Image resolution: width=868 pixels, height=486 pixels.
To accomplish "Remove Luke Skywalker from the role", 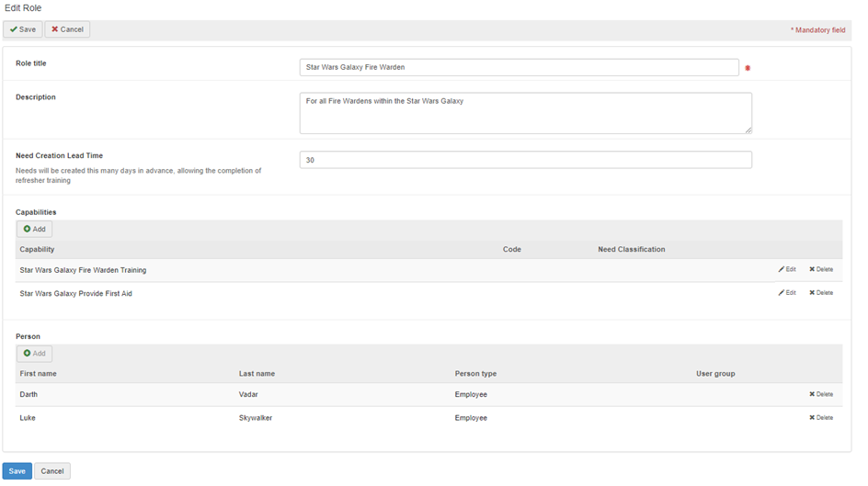I will tap(821, 417).
